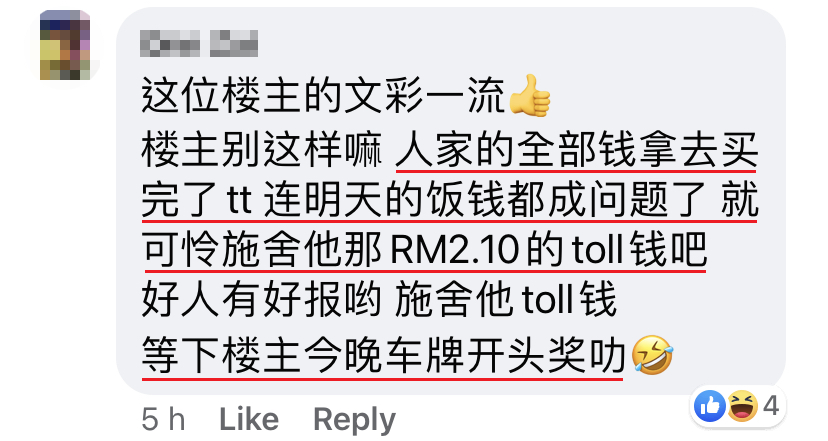Click the line 好人有好报哟 施舍他 toll 钱
The width and height of the screenshot is (828, 441).
(379, 299)
